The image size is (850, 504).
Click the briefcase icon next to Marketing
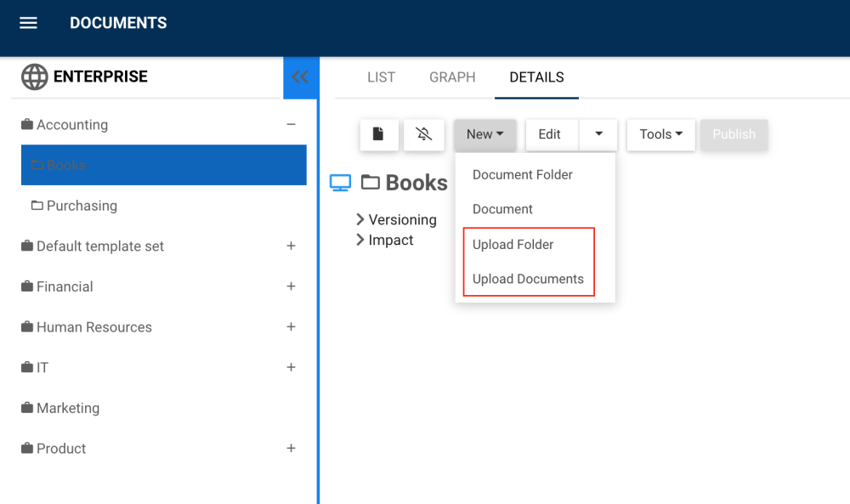(25, 408)
